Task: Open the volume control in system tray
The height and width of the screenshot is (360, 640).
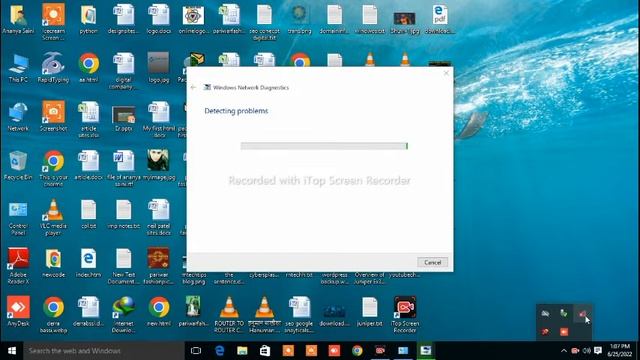Action: (x=587, y=351)
